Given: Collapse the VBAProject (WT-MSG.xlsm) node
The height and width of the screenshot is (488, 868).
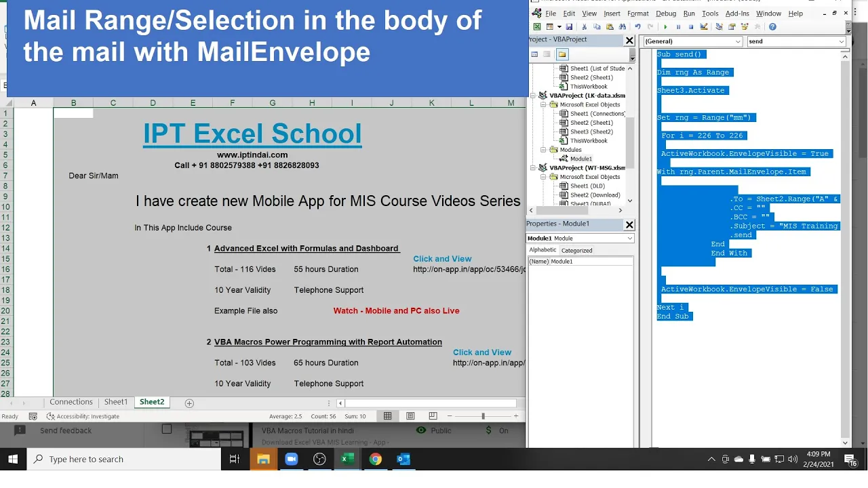Looking at the screenshot, I should [x=534, y=167].
